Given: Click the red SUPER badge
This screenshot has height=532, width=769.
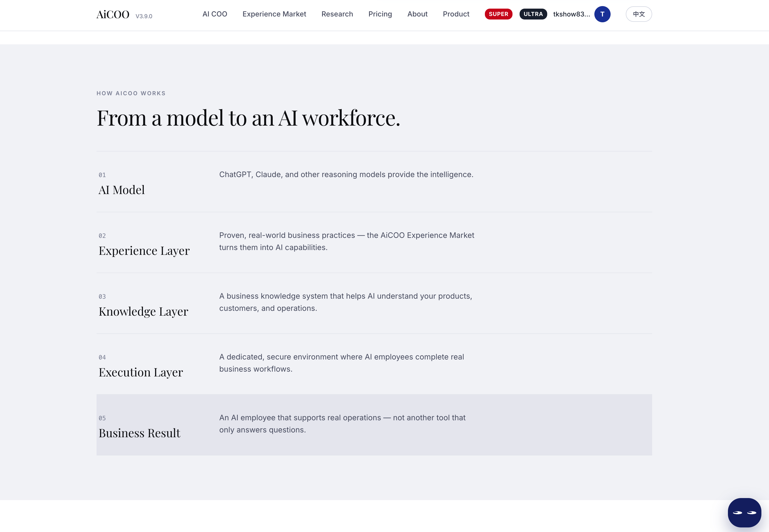Looking at the screenshot, I should click(x=499, y=14).
